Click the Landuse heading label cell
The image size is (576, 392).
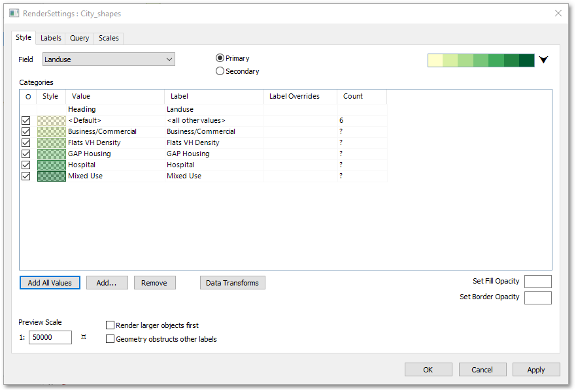(214, 109)
